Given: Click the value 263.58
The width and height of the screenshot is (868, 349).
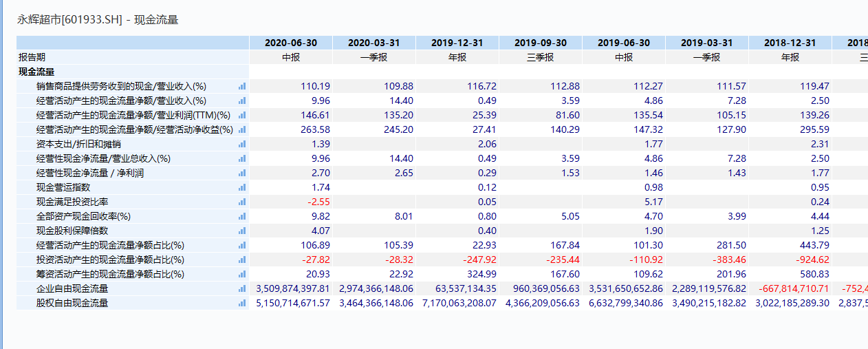Looking at the screenshot, I should click(x=316, y=129).
